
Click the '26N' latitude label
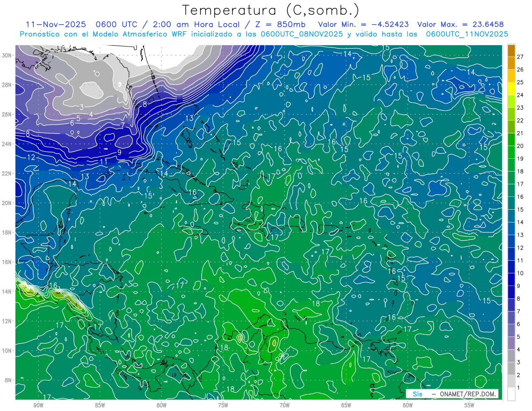coord(7,114)
